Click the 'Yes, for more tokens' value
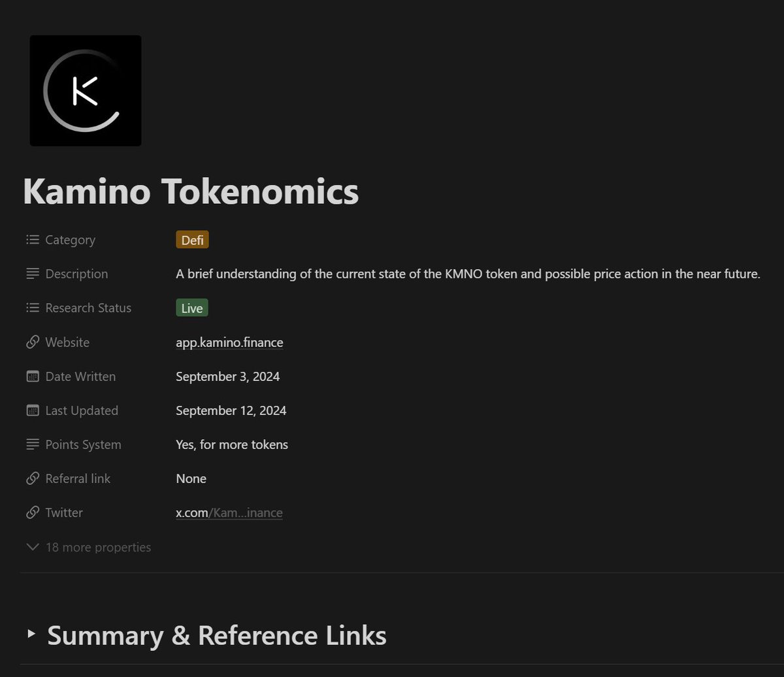This screenshot has height=677, width=784. coord(232,444)
